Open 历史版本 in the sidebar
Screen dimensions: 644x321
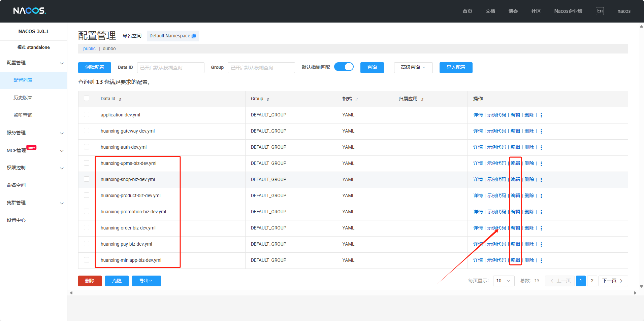[23, 98]
